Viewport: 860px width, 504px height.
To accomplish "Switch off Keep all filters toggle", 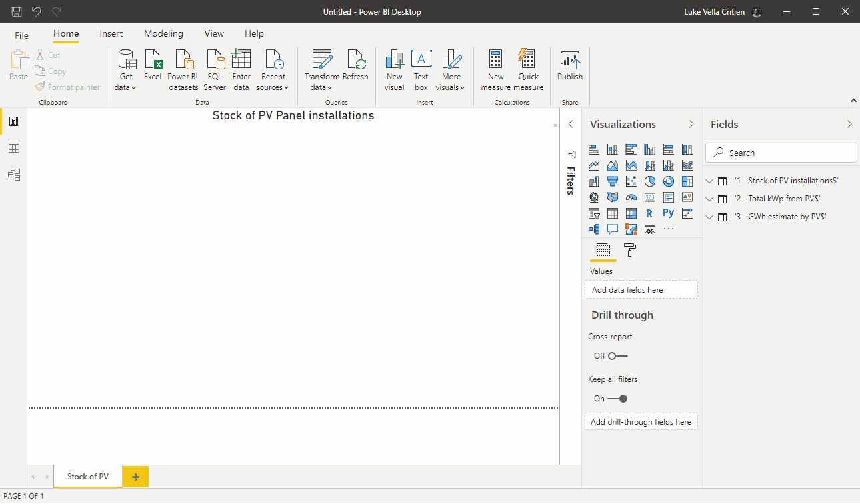I will (x=617, y=399).
